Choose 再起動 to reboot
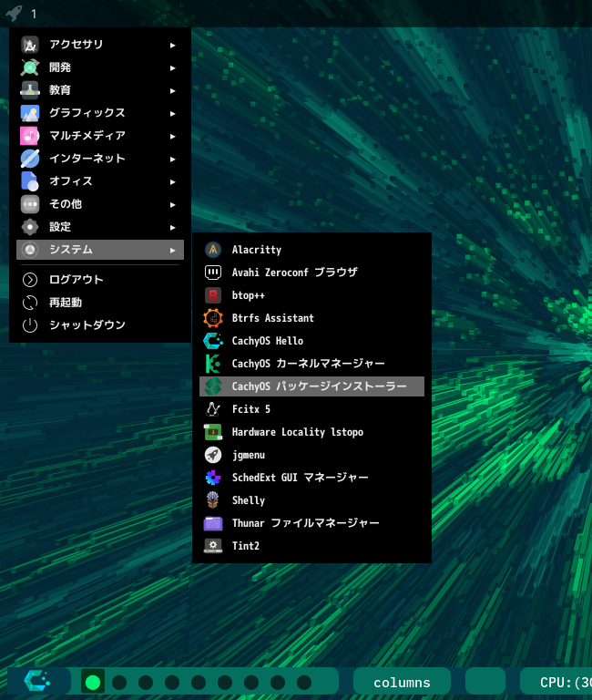This screenshot has width=592, height=700. tap(100, 303)
